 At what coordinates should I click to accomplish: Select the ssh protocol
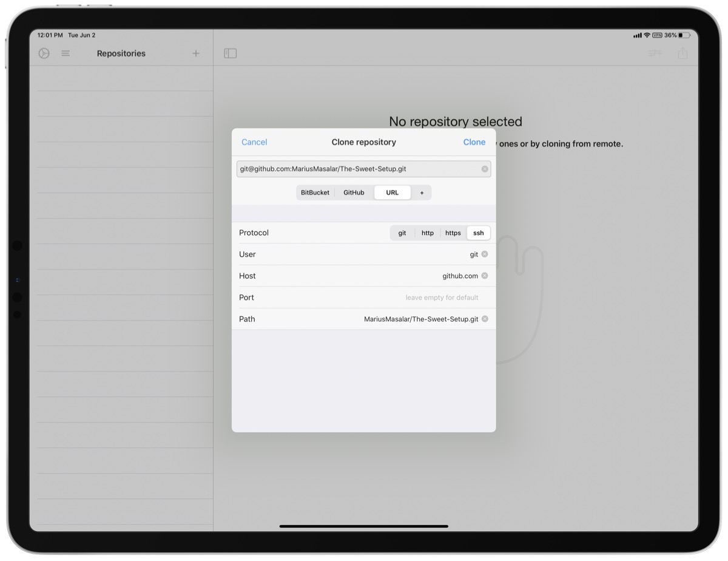point(479,233)
